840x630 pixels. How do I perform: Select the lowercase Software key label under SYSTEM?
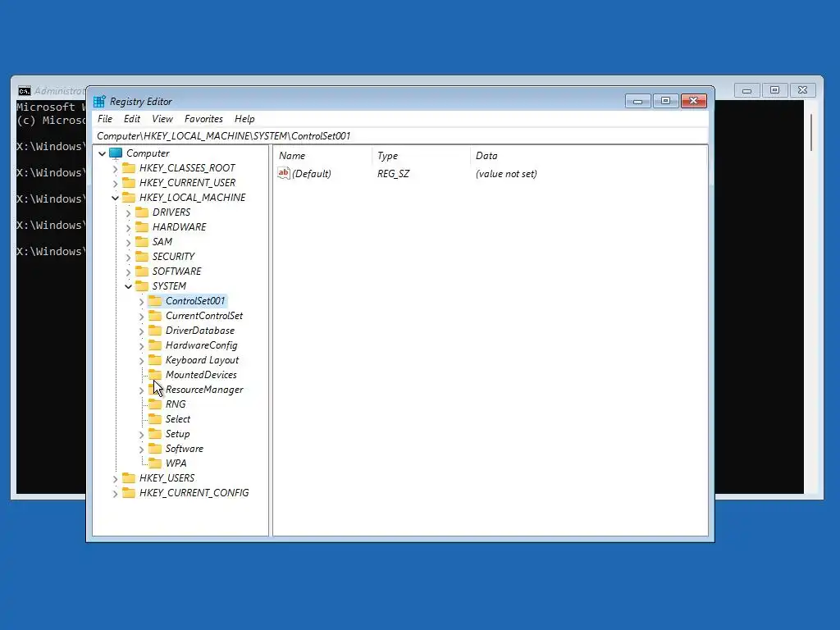pos(185,449)
